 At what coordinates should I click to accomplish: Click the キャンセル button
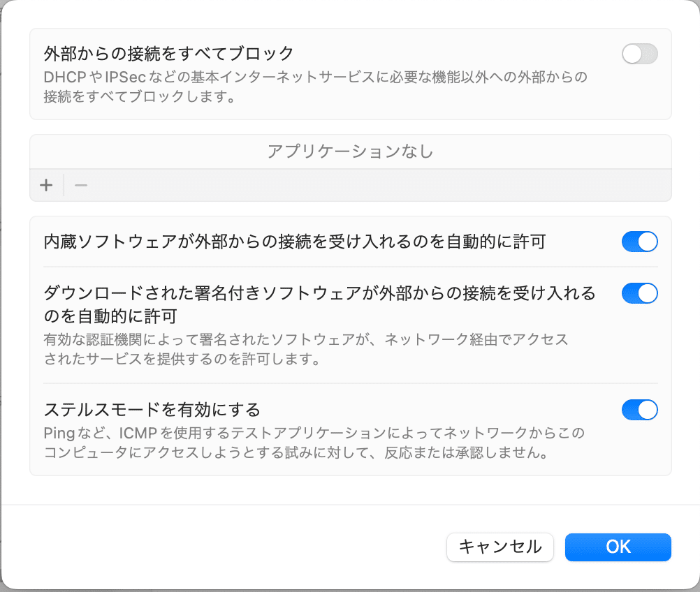[x=500, y=547]
